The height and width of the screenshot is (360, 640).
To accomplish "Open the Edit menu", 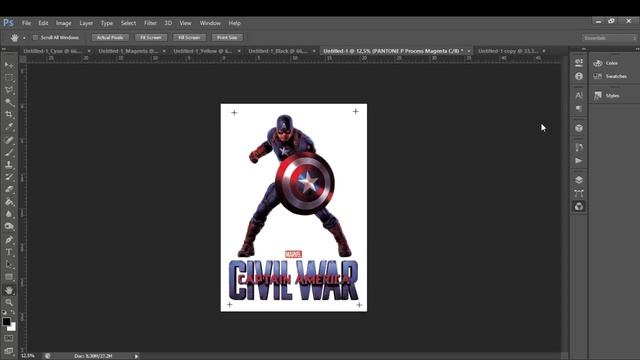I will point(43,23).
